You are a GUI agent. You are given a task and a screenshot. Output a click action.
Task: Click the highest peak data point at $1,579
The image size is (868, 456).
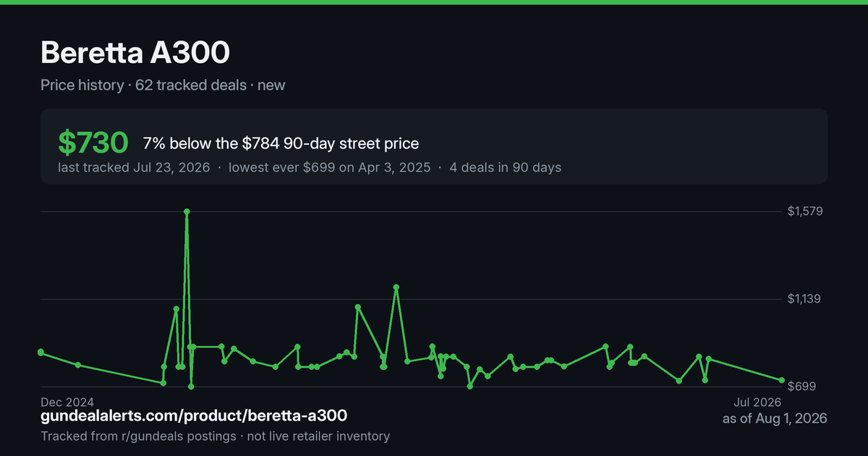click(187, 211)
